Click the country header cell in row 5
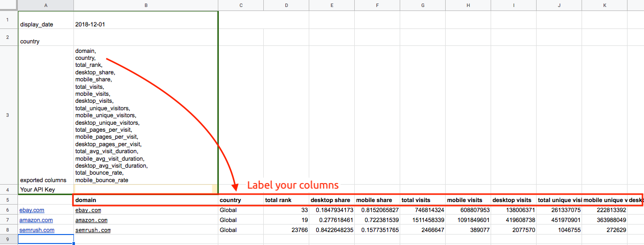This screenshot has height=245, width=644. [241, 200]
